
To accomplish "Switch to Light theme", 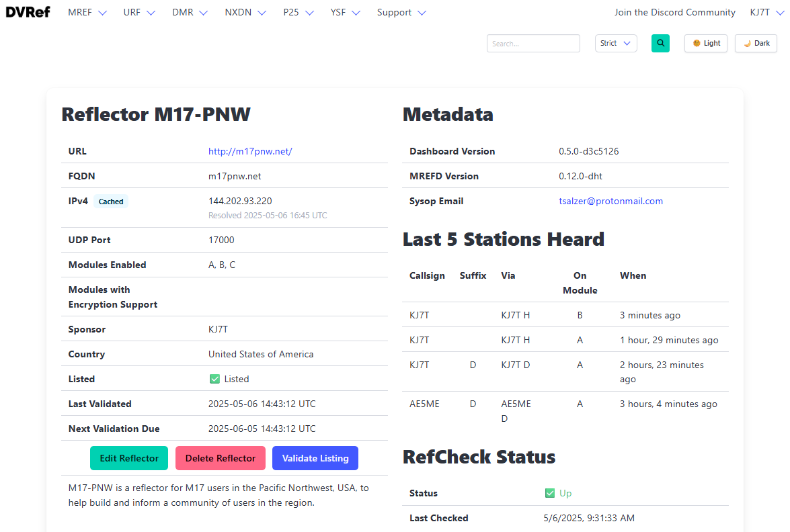I will 705,44.
